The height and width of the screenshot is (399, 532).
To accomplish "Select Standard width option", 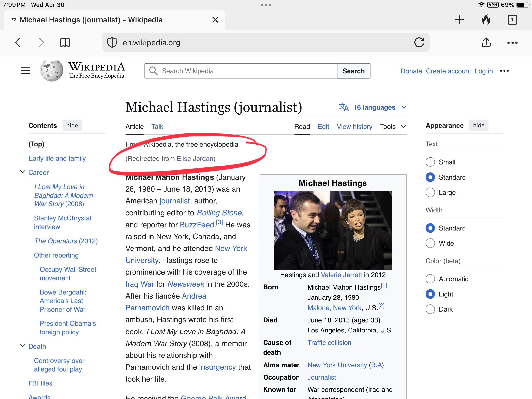I will (430, 228).
